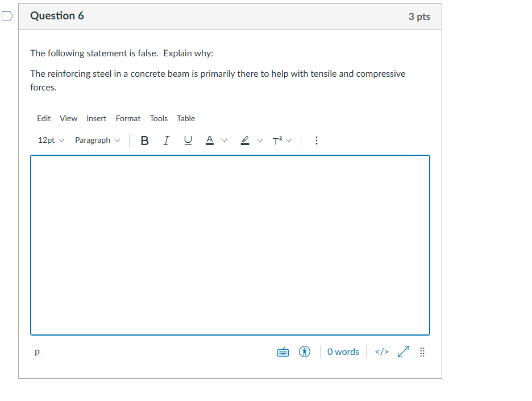Open the Format menu
This screenshot has width=532, height=401.
click(x=128, y=118)
